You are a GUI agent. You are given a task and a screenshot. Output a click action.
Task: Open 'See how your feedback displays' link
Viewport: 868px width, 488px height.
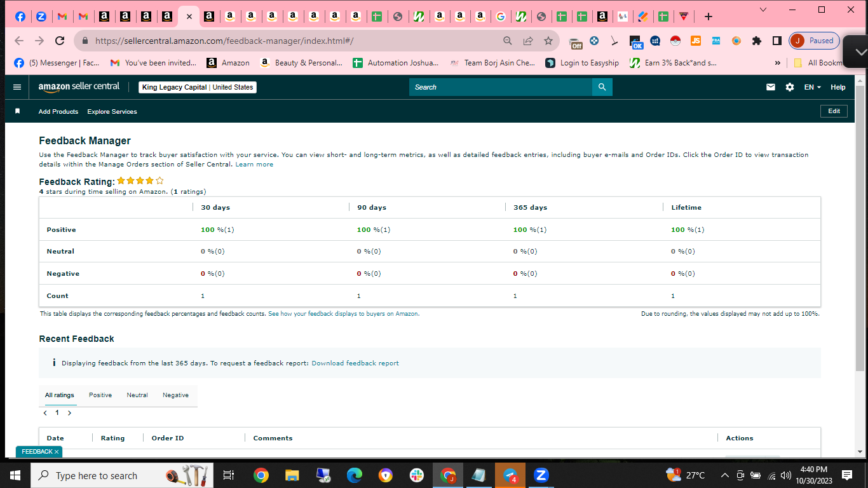[x=344, y=314]
